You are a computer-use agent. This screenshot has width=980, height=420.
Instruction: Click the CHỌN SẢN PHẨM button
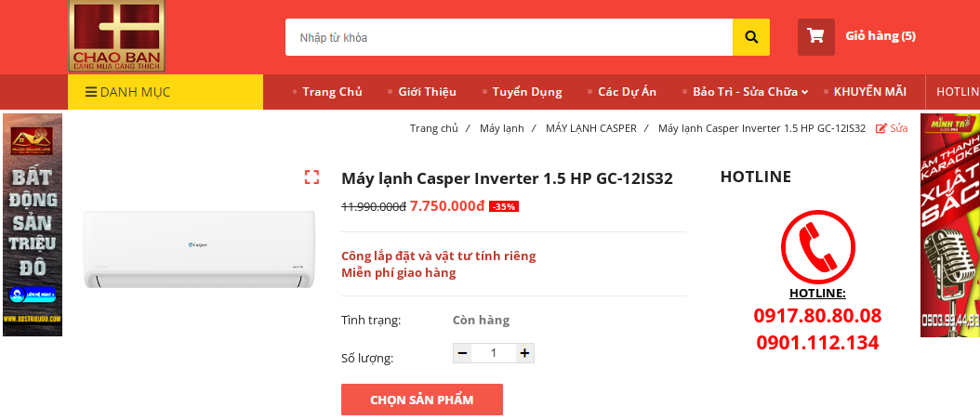422,400
